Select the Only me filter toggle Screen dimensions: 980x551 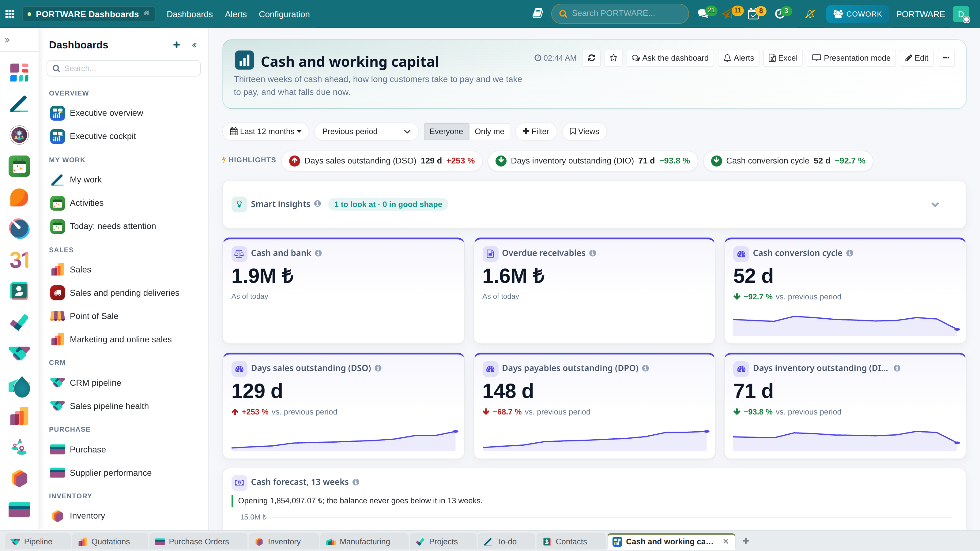(x=489, y=132)
